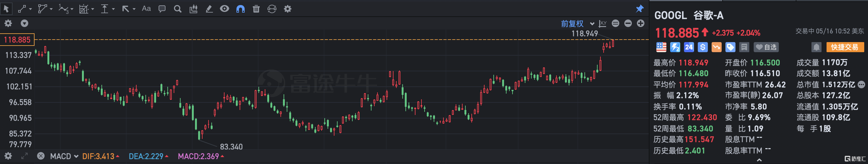
Task: Click the sync drawings icon
Action: pos(272,9)
